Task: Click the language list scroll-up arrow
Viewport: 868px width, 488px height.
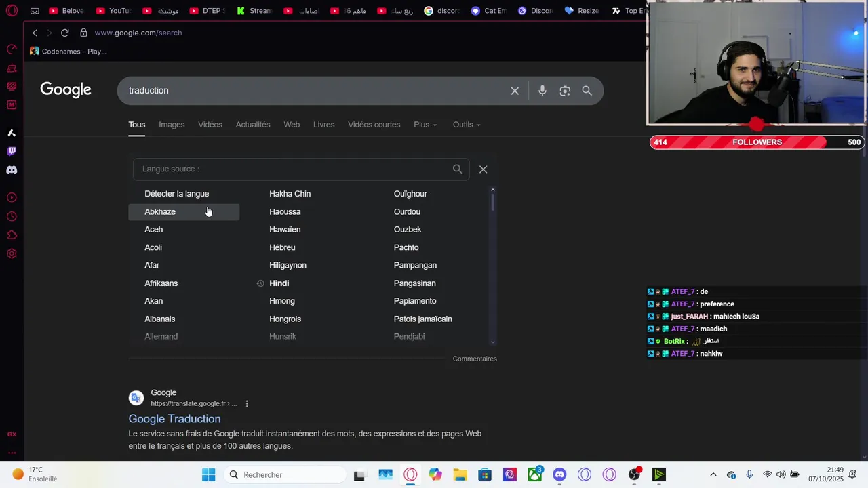Action: (493, 190)
